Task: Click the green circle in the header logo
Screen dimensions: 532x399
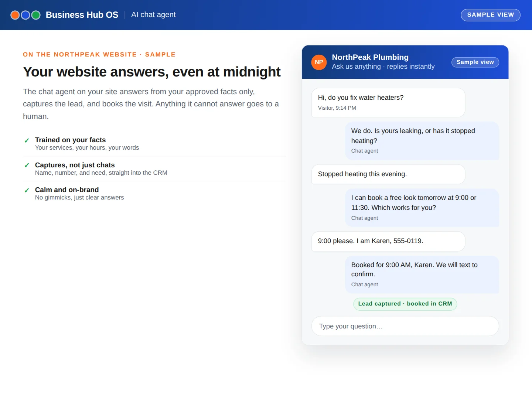Action: click(x=36, y=15)
